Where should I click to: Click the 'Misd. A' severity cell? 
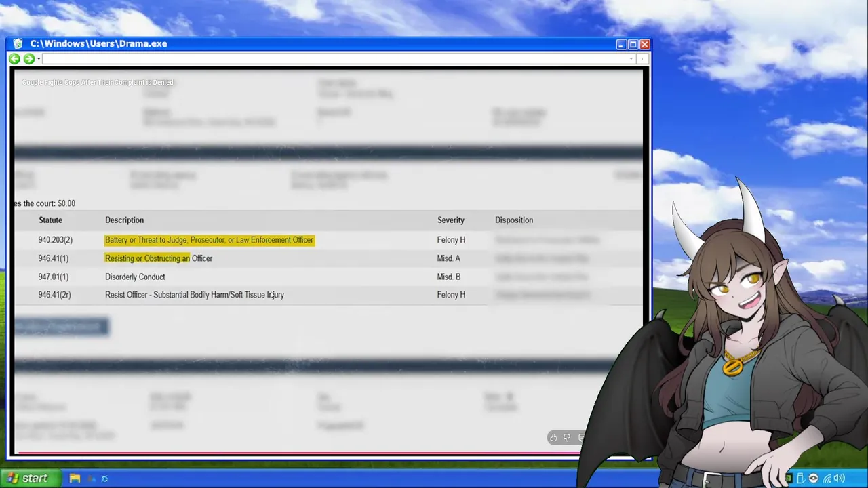tap(449, 258)
